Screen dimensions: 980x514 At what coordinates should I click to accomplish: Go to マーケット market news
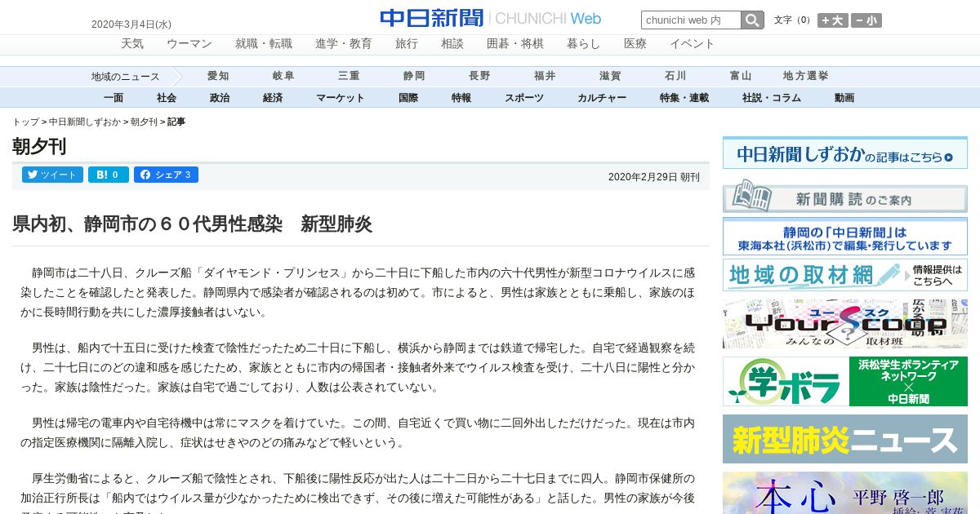(341, 98)
